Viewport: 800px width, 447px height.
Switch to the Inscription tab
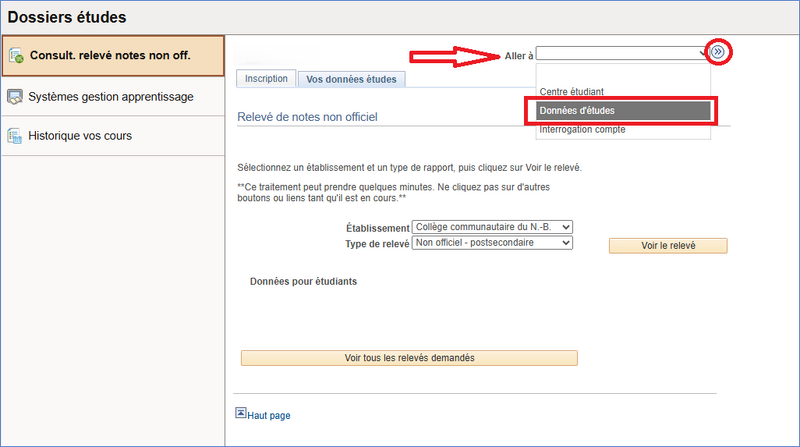(266, 78)
